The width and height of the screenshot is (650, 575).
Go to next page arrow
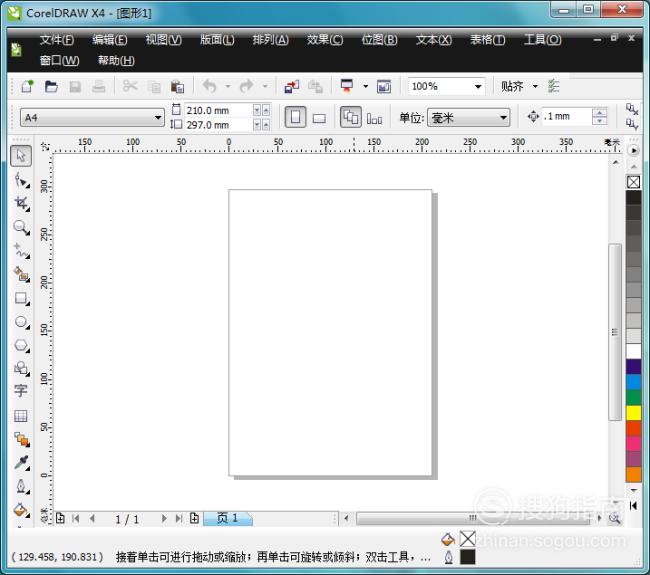pyautogui.click(x=164, y=518)
